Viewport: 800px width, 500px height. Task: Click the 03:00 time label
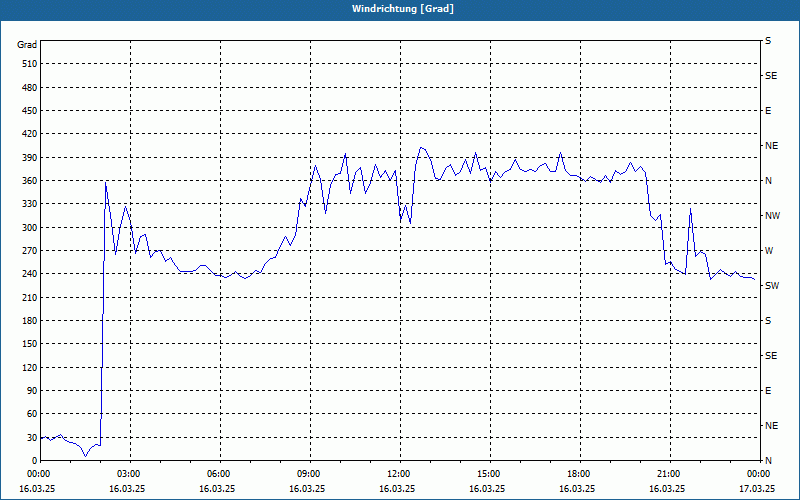pyautogui.click(x=127, y=474)
